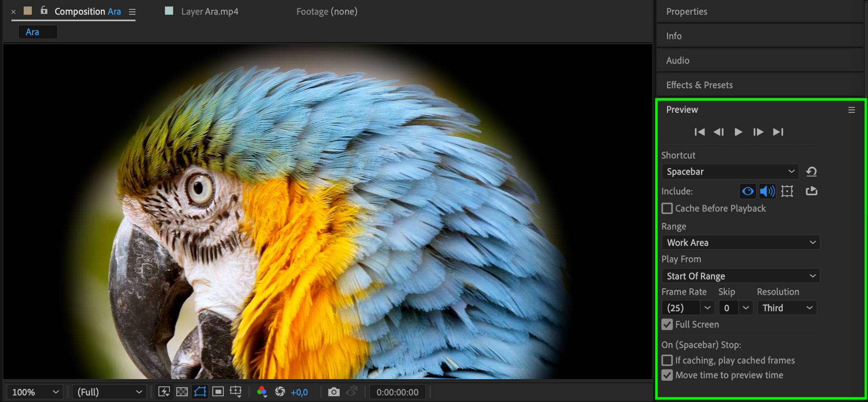The width and height of the screenshot is (868, 402).
Task: Toggle video inclusion eye in Preview
Action: tap(748, 191)
